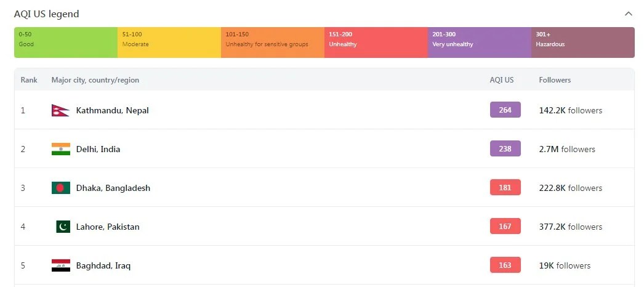Click rank number 4 in table
Screen dimensions: 644x287
[x=23, y=227]
